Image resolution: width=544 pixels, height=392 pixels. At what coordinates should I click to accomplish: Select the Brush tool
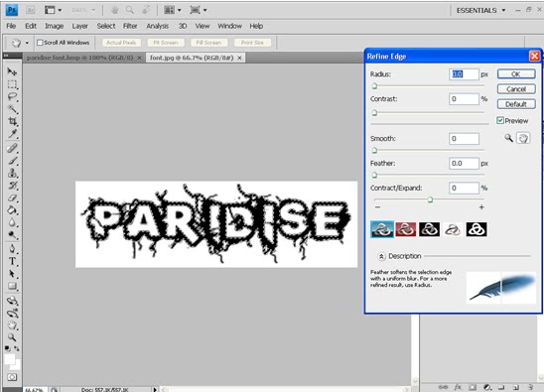12,161
